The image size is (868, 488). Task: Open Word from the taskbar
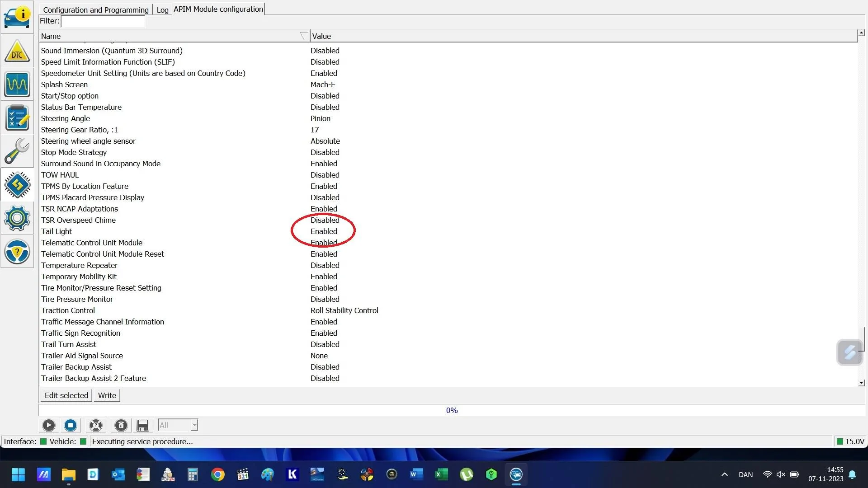pyautogui.click(x=416, y=474)
